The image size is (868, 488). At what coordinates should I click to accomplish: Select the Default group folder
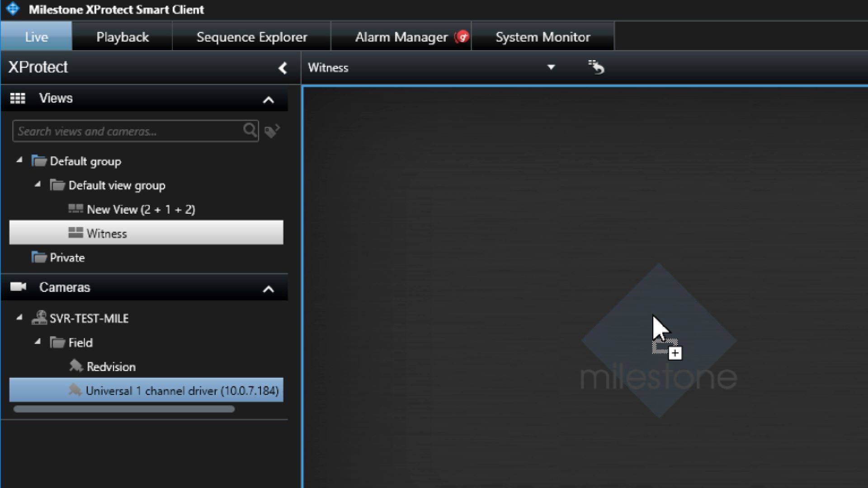click(x=85, y=161)
